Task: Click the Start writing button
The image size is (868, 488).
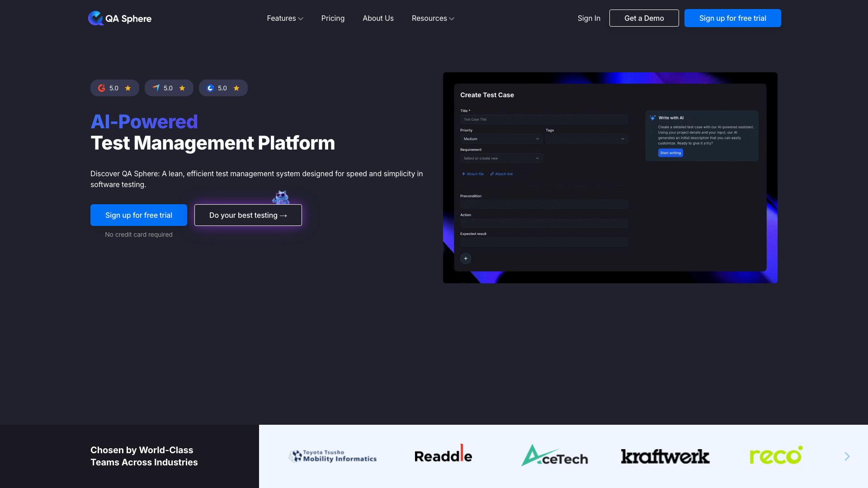Action: (x=670, y=153)
